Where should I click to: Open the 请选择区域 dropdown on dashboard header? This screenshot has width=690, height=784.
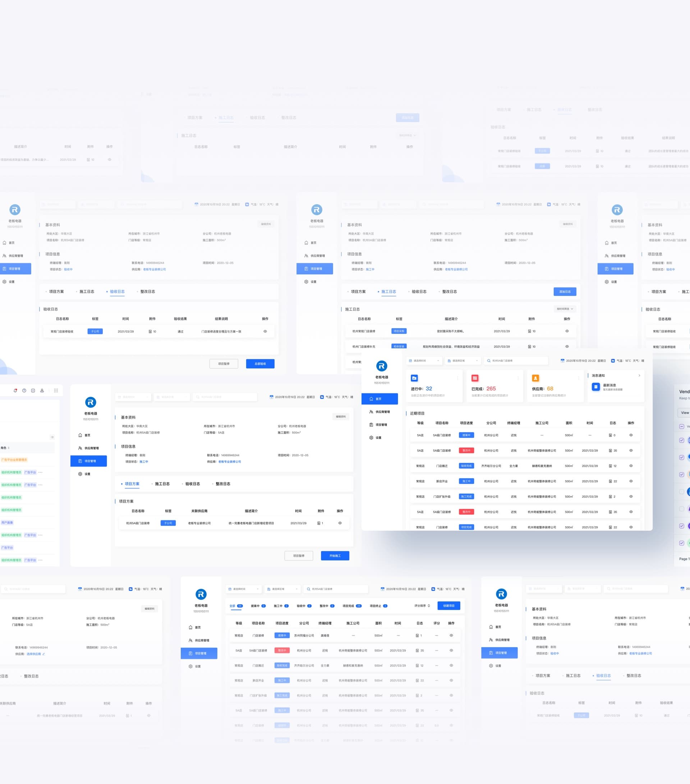463,361
